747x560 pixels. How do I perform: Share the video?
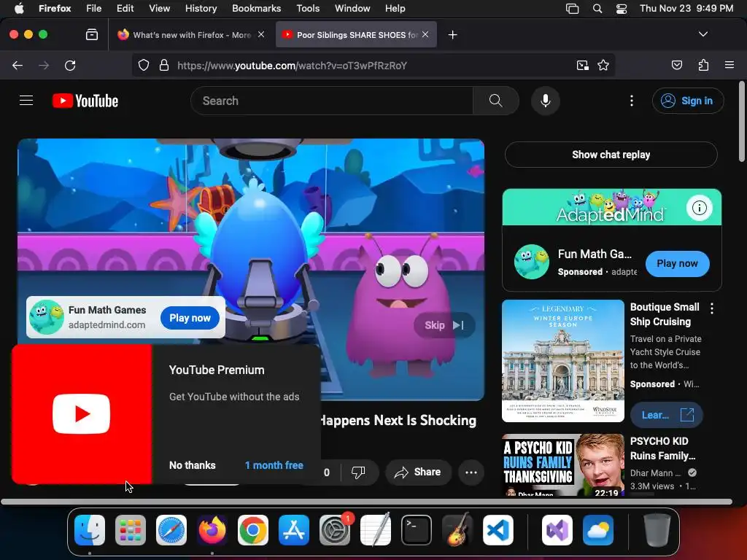tap(418, 472)
